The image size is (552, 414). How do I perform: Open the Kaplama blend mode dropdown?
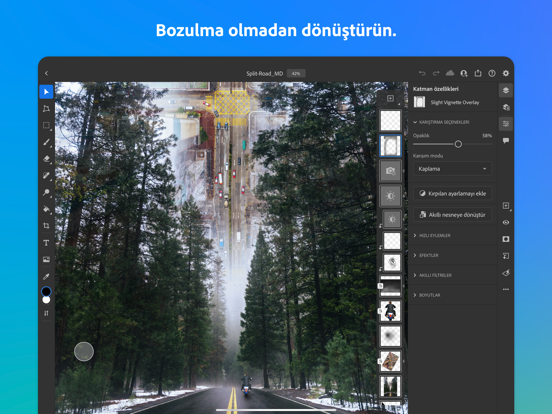[x=452, y=169]
